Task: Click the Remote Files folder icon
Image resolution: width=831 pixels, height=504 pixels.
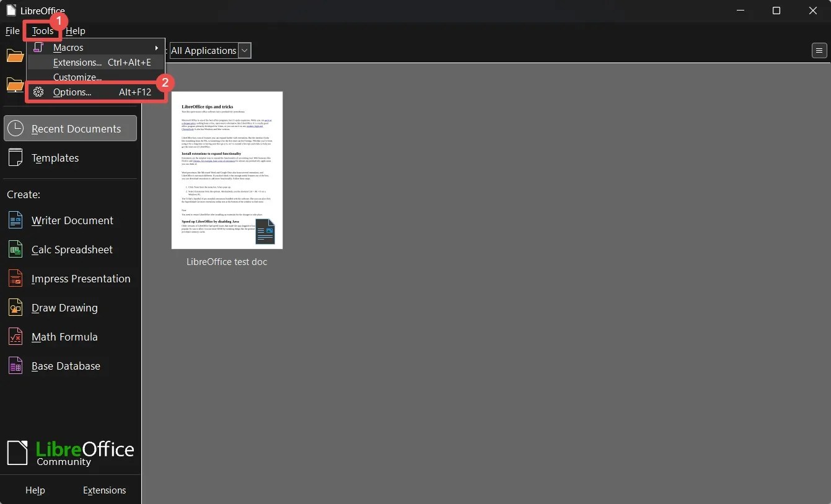Action: pyautogui.click(x=15, y=85)
